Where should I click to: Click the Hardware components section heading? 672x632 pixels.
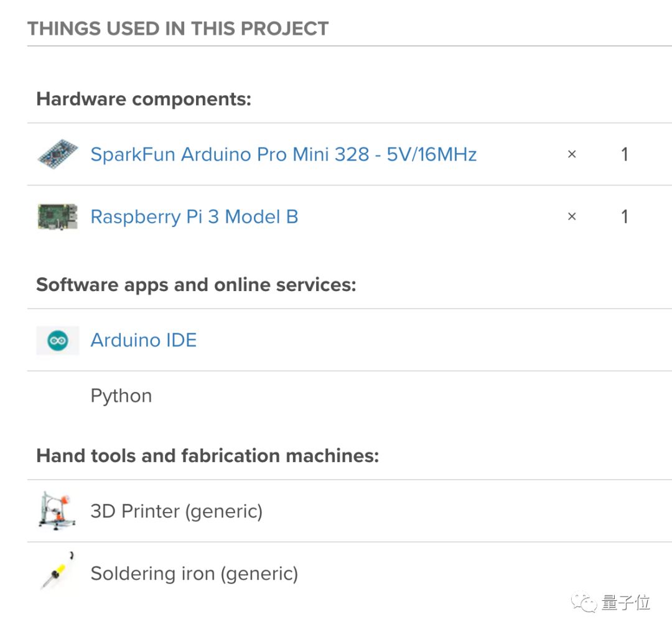(144, 99)
